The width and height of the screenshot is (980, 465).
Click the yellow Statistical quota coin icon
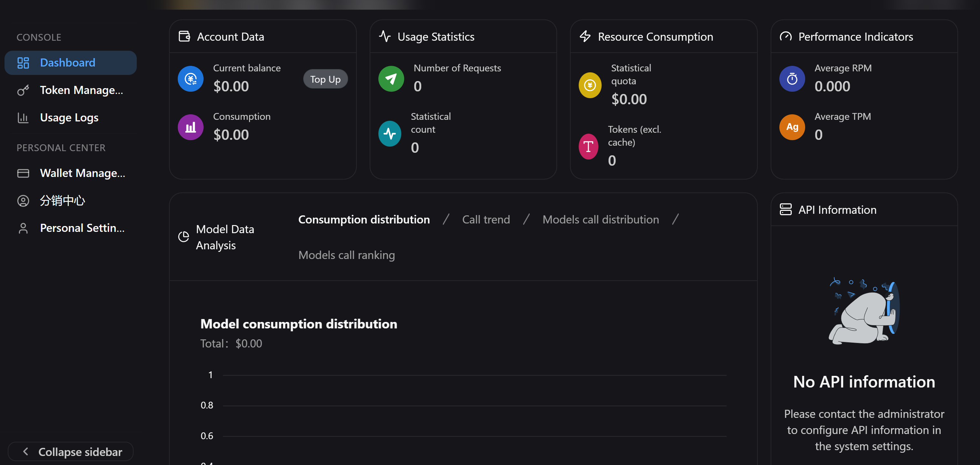[x=590, y=85]
